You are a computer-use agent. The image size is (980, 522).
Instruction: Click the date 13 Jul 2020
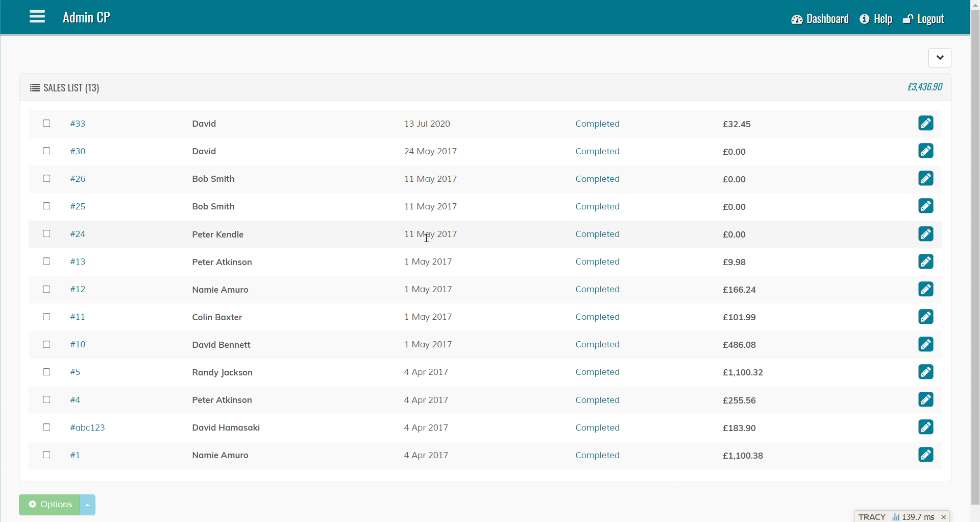click(427, 124)
